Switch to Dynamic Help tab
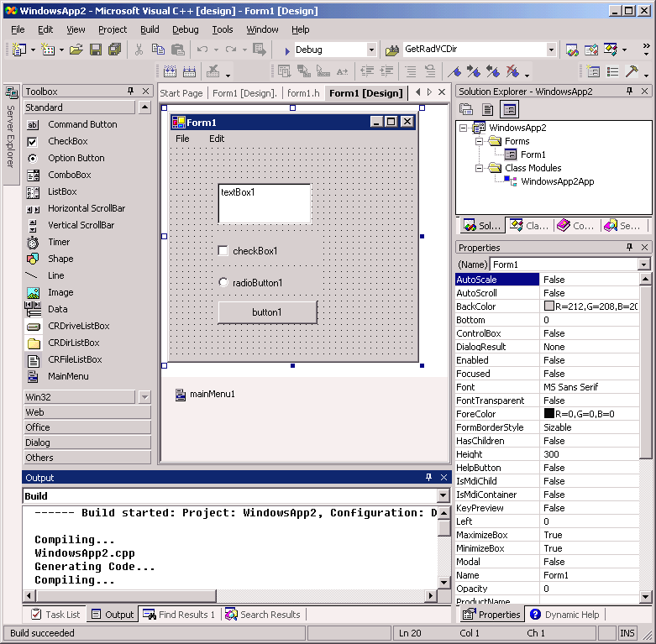This screenshot has height=644, width=656. pos(564,615)
